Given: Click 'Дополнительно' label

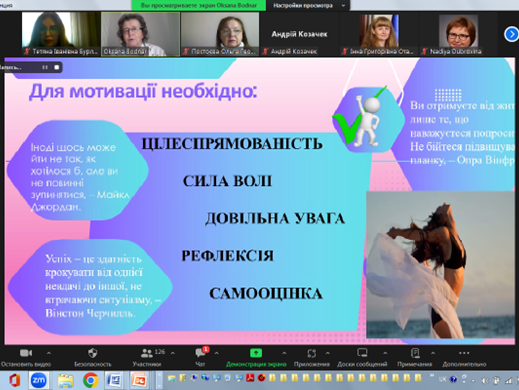Looking at the screenshot, I should point(464,364).
